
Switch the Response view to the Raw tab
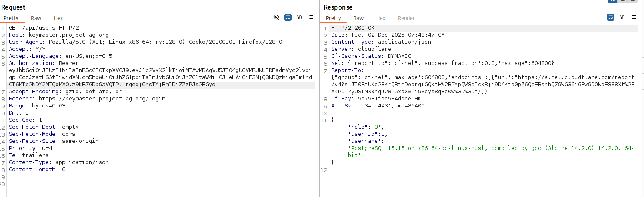358,18
